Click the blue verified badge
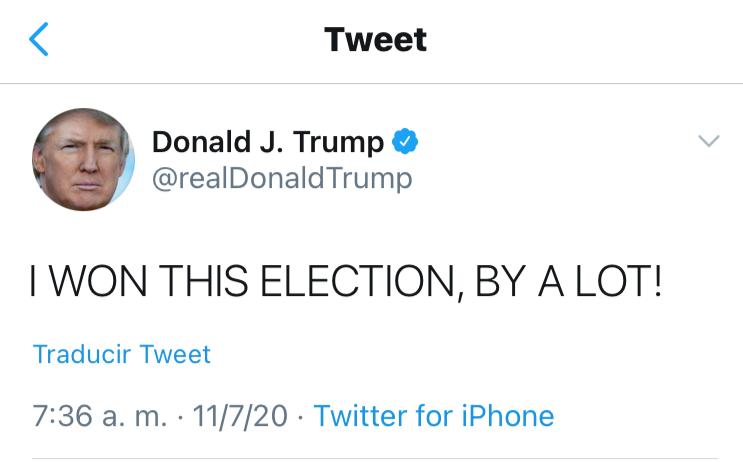 [x=404, y=142]
